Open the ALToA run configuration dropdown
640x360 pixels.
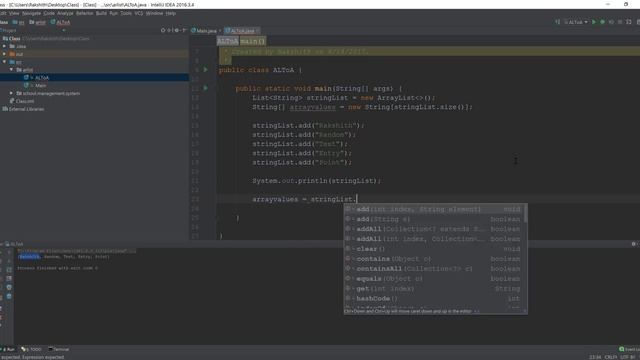(x=576, y=22)
